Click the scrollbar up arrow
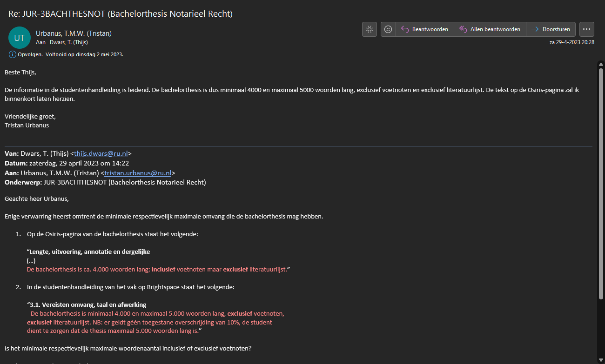 click(600, 64)
